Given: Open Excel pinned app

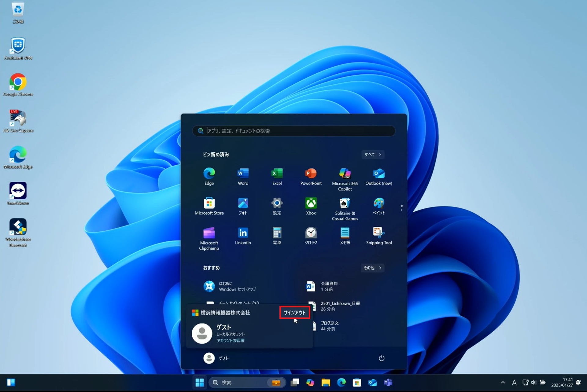Looking at the screenshot, I should tap(277, 177).
